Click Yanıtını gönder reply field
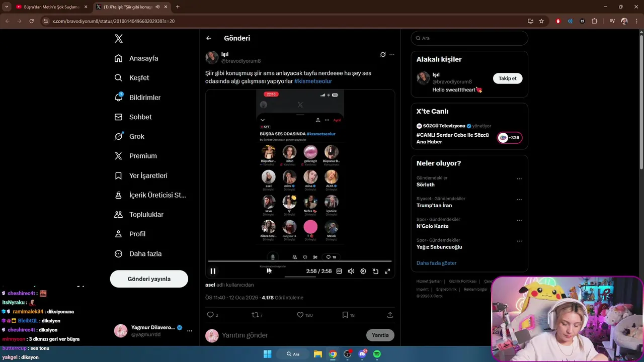644x362 pixels. [x=292, y=335]
